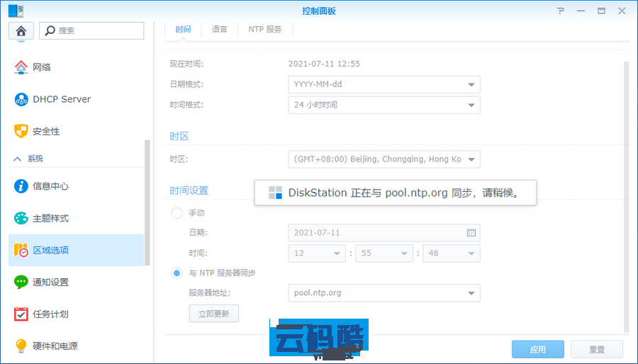Open 通知设置 chat bubble icon
Screen dimensions: 638x364
pos(21,282)
